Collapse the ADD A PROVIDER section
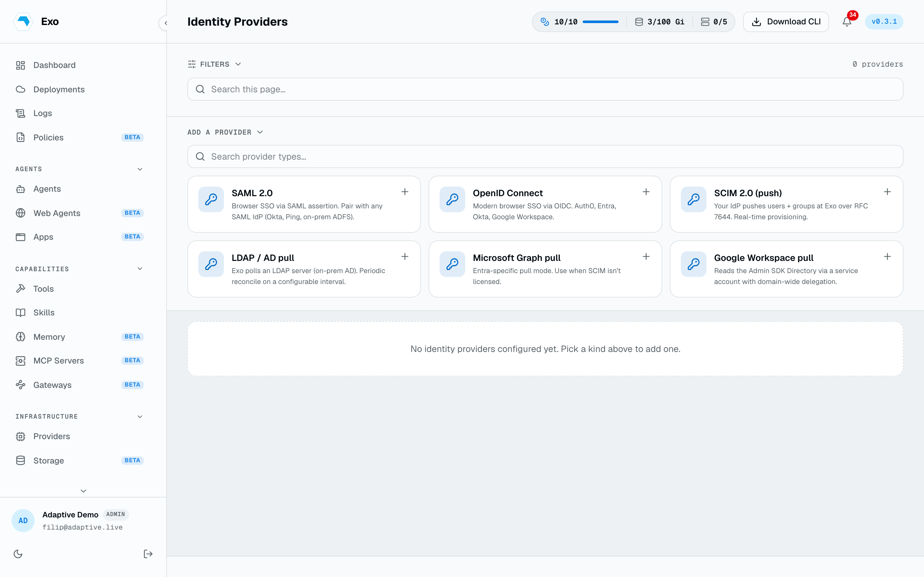The height and width of the screenshot is (577, 924). tap(225, 132)
